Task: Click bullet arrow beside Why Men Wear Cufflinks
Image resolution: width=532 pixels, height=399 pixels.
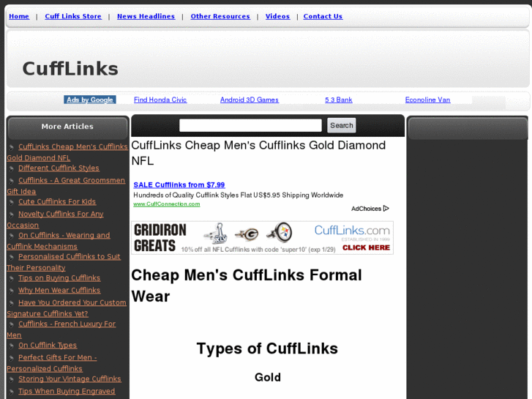Action: 12,291
